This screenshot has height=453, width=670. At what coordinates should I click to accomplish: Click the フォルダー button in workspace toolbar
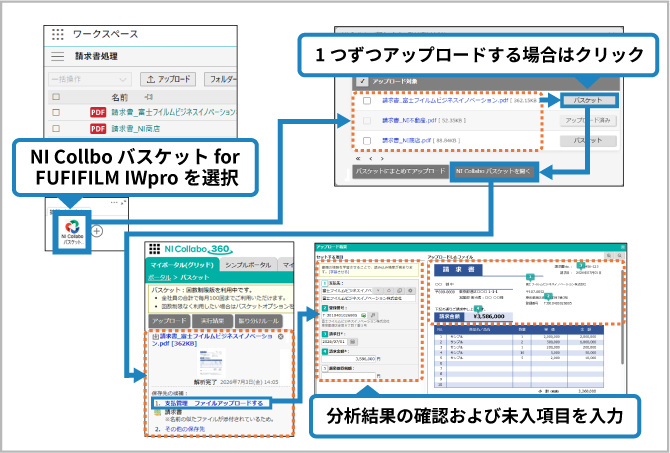(220, 79)
